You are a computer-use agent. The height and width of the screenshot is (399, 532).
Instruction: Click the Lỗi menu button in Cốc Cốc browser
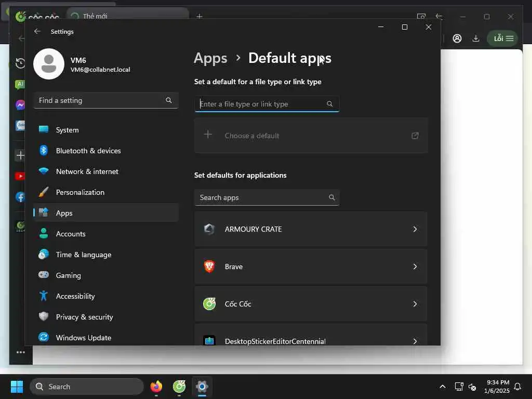(x=502, y=38)
